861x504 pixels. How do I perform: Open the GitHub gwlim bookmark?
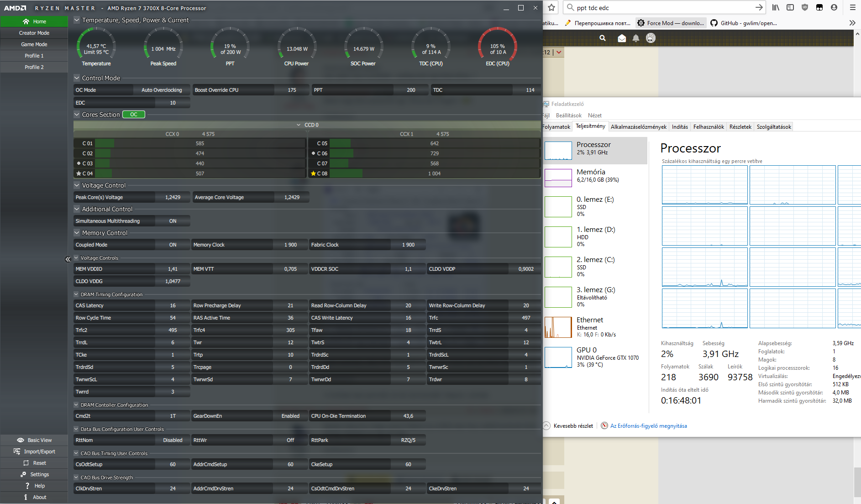click(x=744, y=23)
